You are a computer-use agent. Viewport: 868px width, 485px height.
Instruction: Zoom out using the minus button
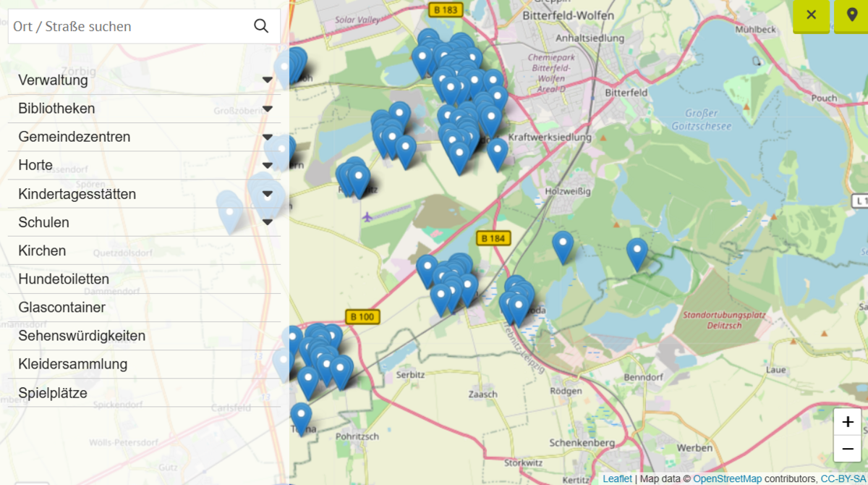pyautogui.click(x=847, y=450)
